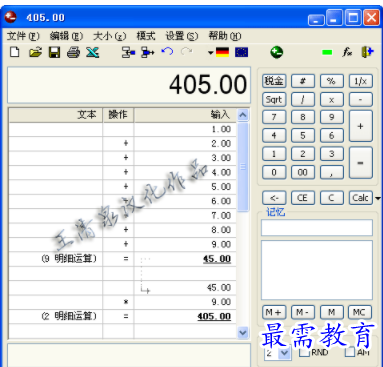Click the Sqrt button
The height and width of the screenshot is (367, 383).
tap(274, 99)
